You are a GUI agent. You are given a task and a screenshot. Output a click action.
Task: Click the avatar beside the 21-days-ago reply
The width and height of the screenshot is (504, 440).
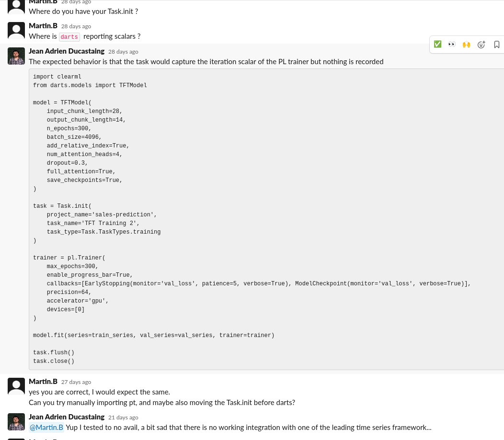(x=16, y=421)
